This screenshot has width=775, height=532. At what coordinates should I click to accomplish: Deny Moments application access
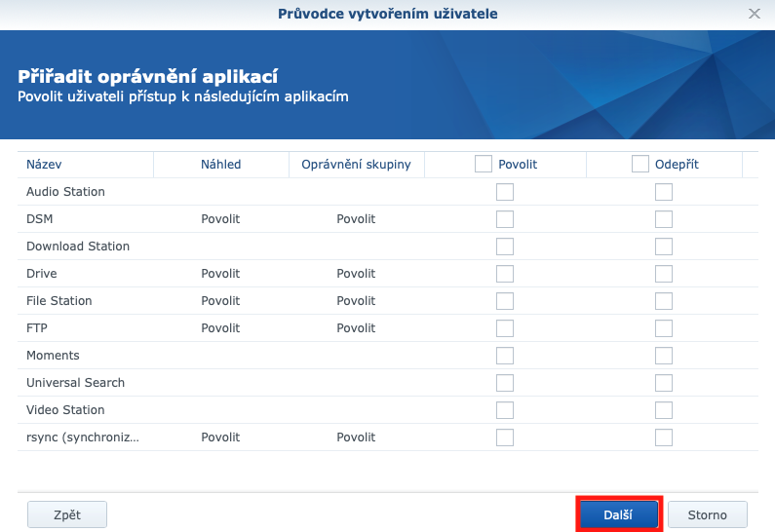click(664, 356)
